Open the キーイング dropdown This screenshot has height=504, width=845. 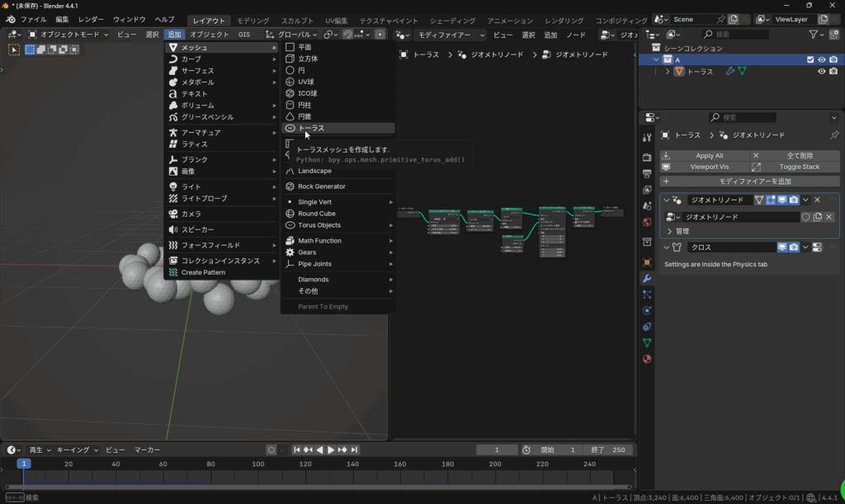pyautogui.click(x=77, y=450)
